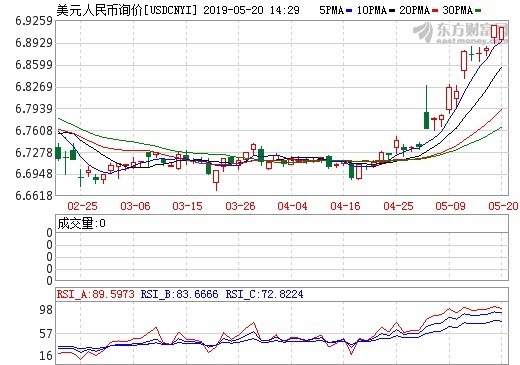
Task: Select the 05-20 date axis label
Action: tap(503, 206)
